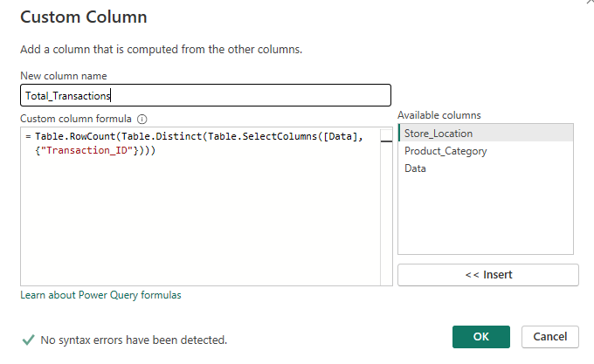Click the Custom Column dialog title
This screenshot has height=364, width=594.
point(84,17)
